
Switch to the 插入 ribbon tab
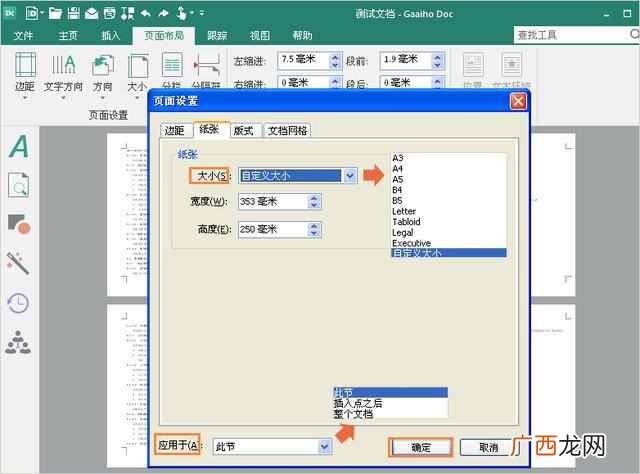point(111,36)
